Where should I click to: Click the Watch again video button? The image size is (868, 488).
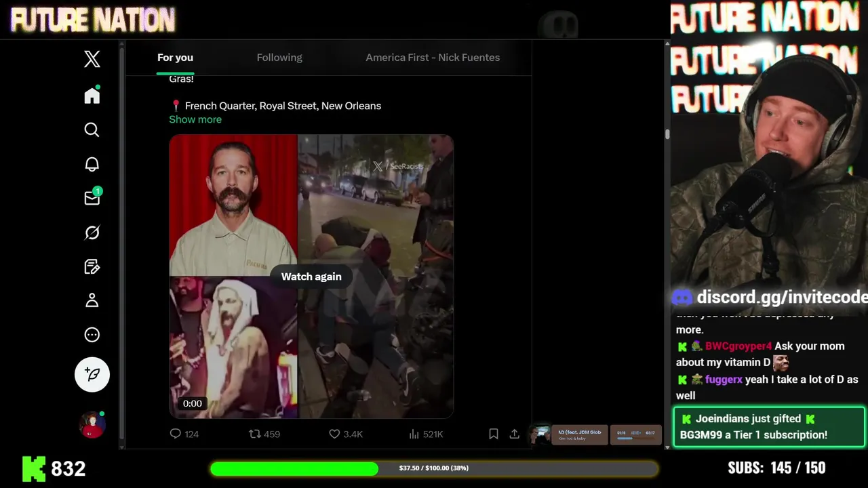click(311, 277)
